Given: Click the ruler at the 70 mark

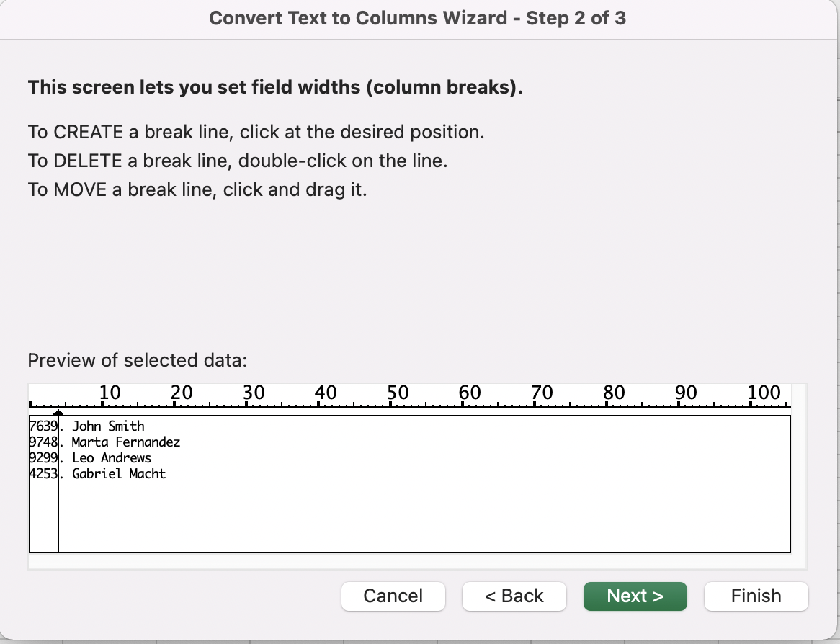Looking at the screenshot, I should 535,402.
